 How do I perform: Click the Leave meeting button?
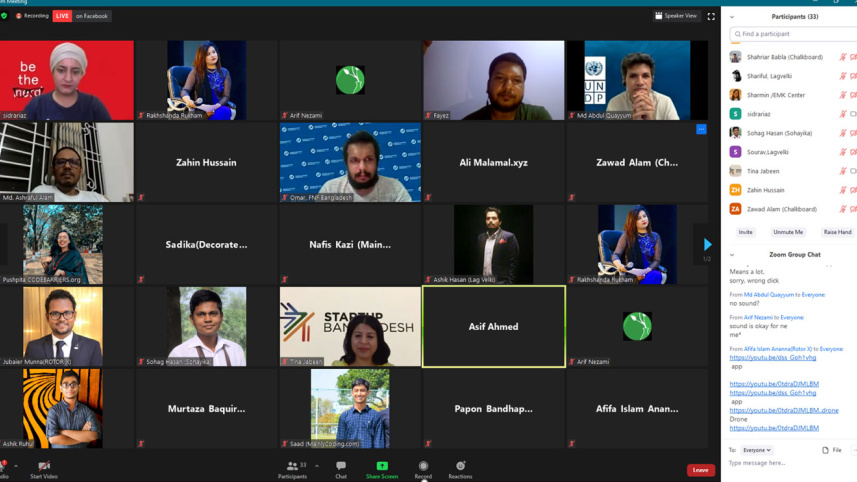coord(700,470)
